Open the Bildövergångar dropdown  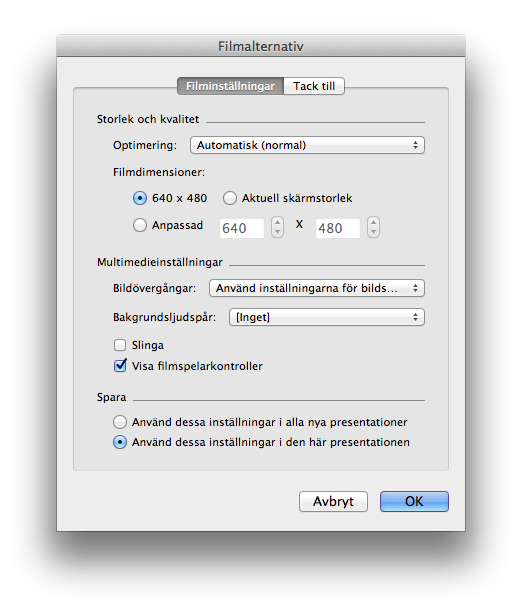tap(317, 288)
